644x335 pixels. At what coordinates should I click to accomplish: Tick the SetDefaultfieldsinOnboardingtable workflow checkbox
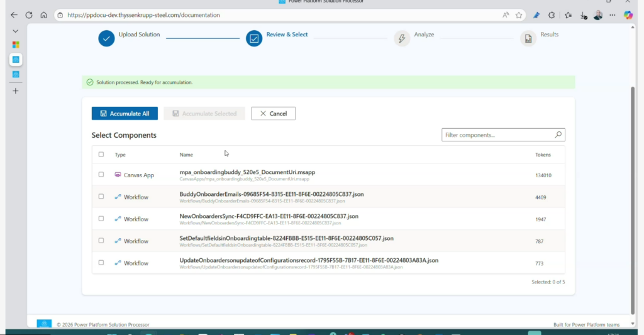tap(101, 241)
